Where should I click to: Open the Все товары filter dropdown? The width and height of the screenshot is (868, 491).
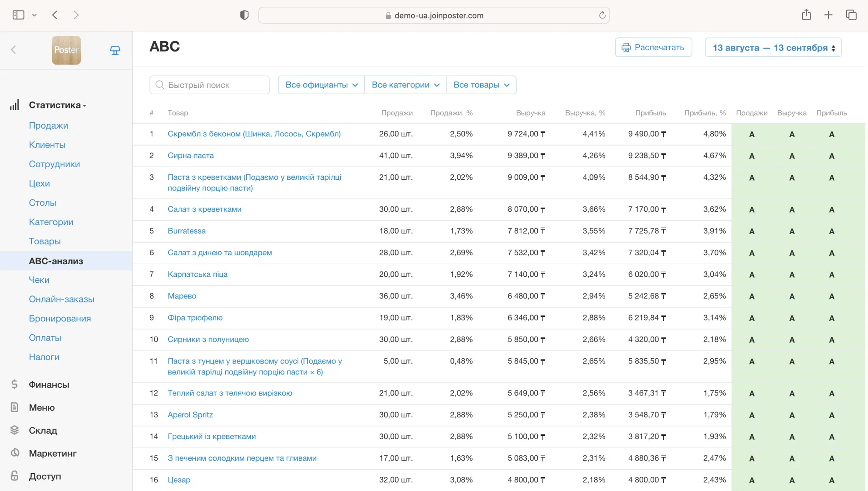pos(481,85)
